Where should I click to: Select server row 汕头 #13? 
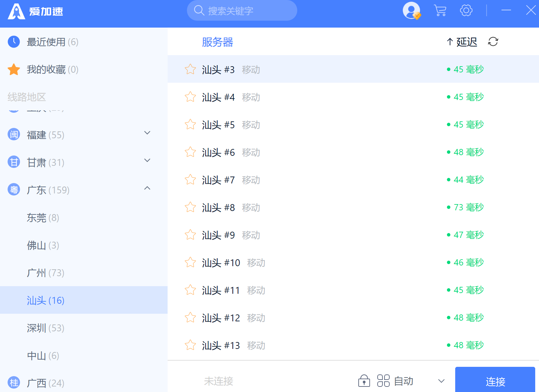point(353,345)
